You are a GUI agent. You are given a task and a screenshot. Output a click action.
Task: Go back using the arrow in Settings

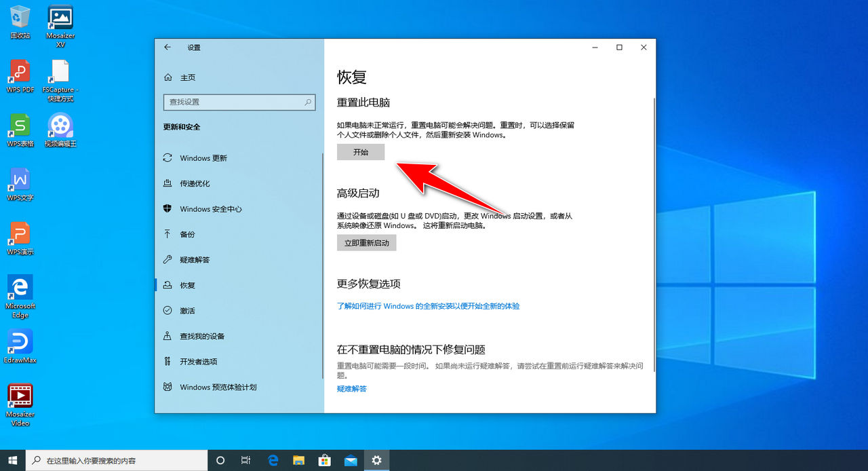[167, 48]
